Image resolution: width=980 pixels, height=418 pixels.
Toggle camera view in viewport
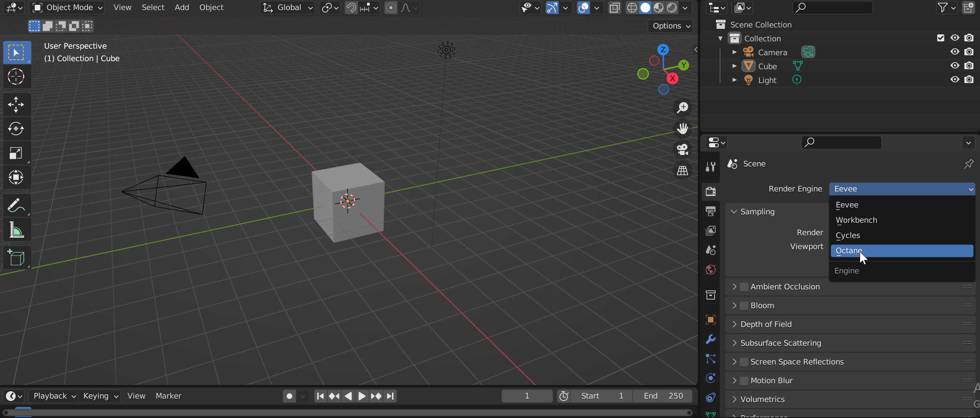[683, 149]
